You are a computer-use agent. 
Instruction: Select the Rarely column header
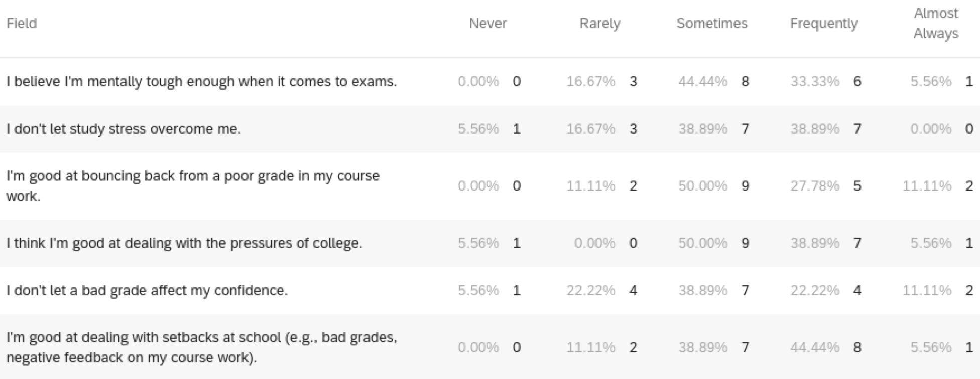tap(599, 24)
